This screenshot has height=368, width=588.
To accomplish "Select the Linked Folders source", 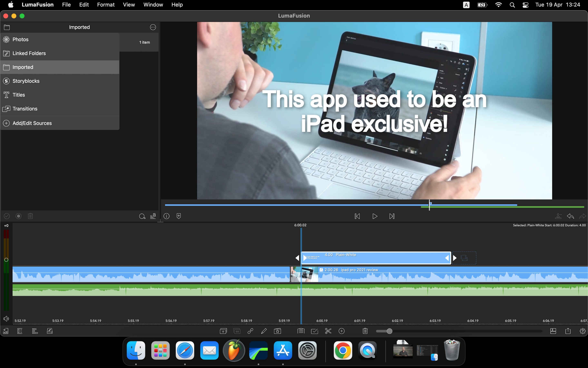I will pos(60,53).
